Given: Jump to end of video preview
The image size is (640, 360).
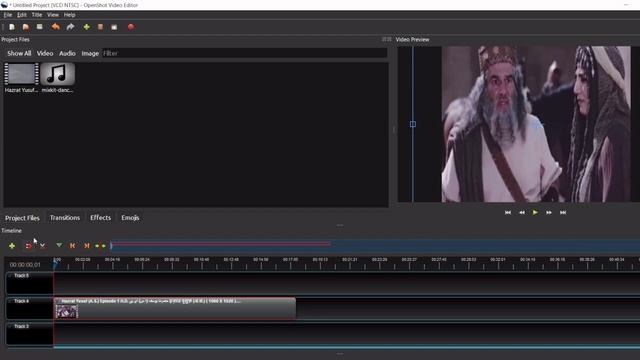Looking at the screenshot, I should pyautogui.click(x=563, y=212).
